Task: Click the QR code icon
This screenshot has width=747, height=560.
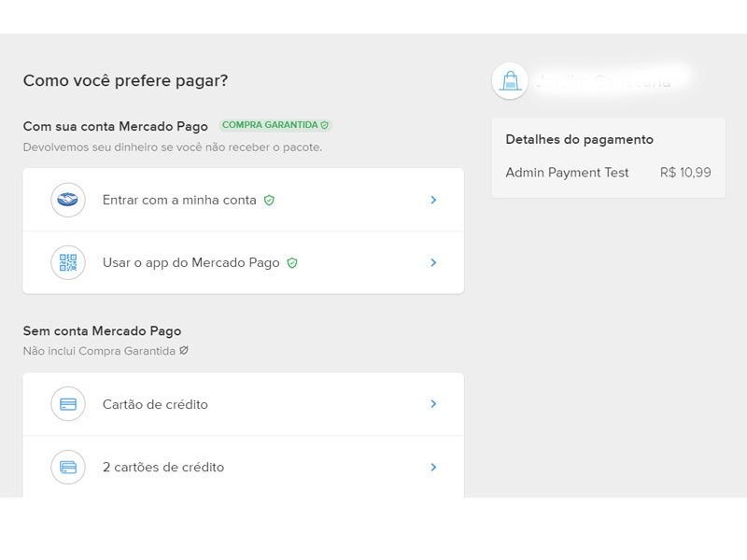Action: click(68, 263)
